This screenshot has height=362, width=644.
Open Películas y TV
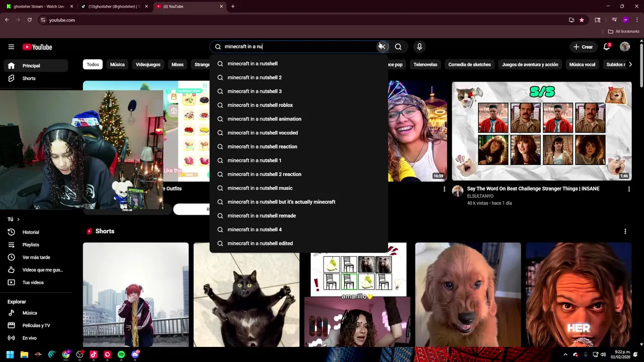pos(36,325)
